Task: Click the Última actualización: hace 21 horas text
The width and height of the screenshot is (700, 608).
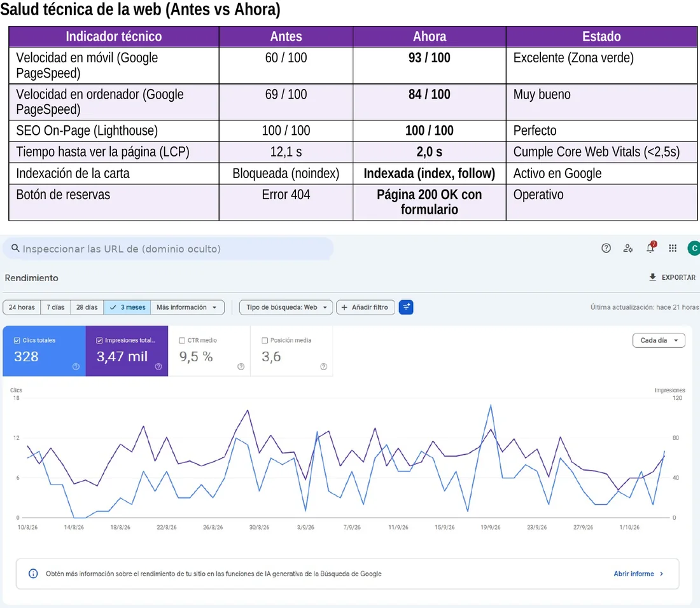Action: (644, 307)
